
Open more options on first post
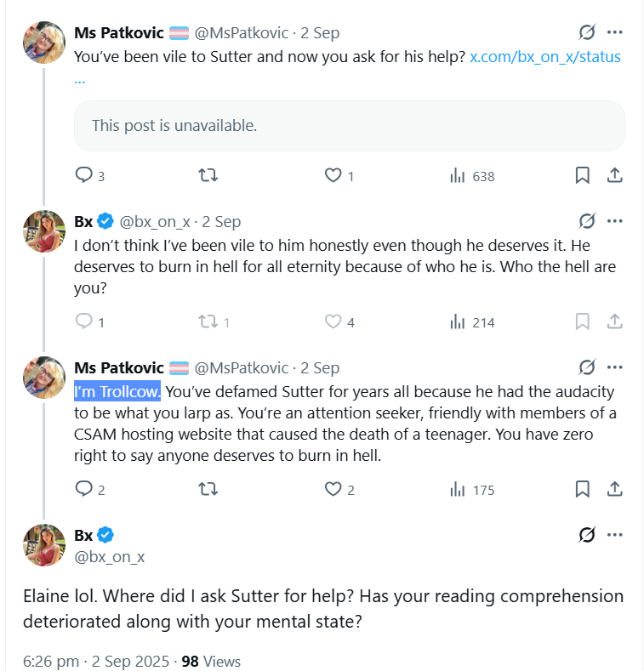click(615, 33)
